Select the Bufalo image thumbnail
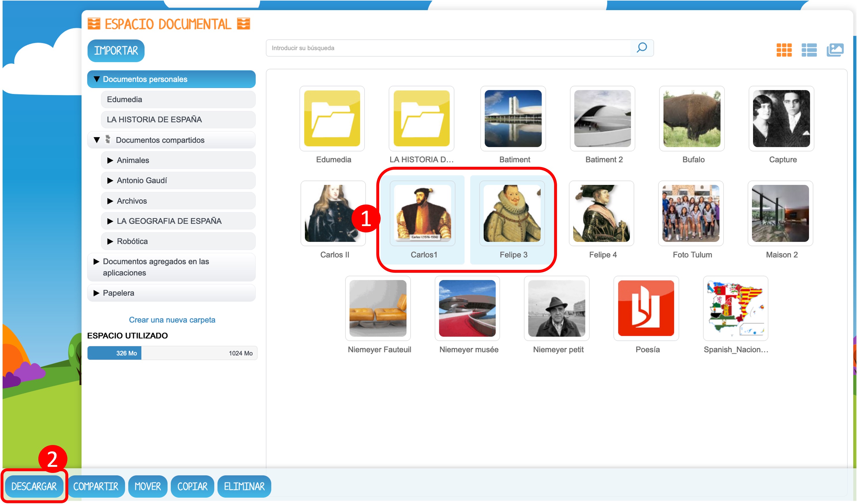857x504 pixels. click(692, 118)
